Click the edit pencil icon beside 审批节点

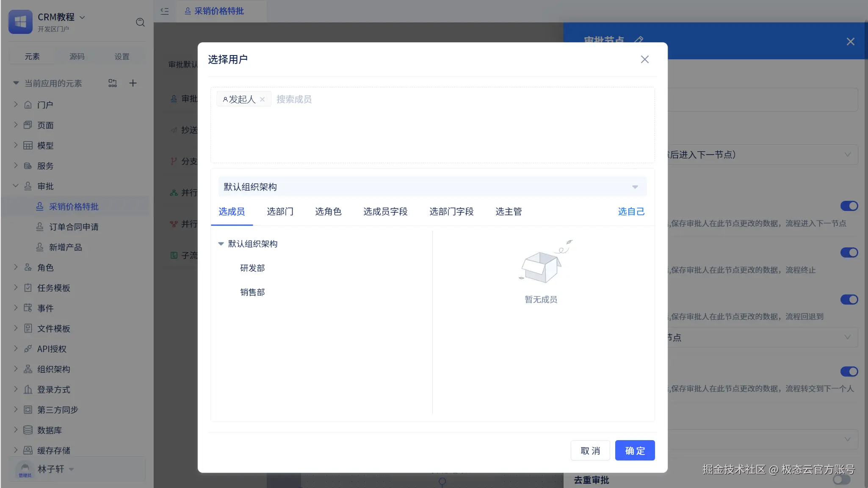pos(639,40)
